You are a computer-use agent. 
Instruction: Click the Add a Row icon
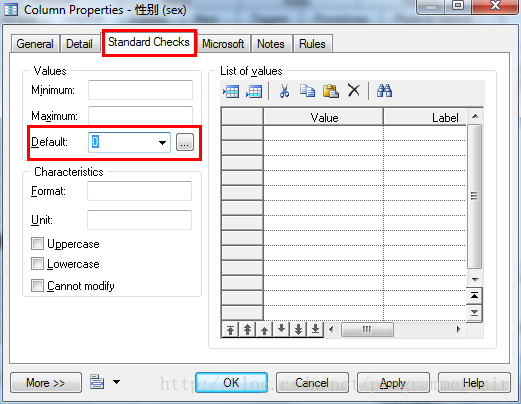pyautogui.click(x=254, y=91)
